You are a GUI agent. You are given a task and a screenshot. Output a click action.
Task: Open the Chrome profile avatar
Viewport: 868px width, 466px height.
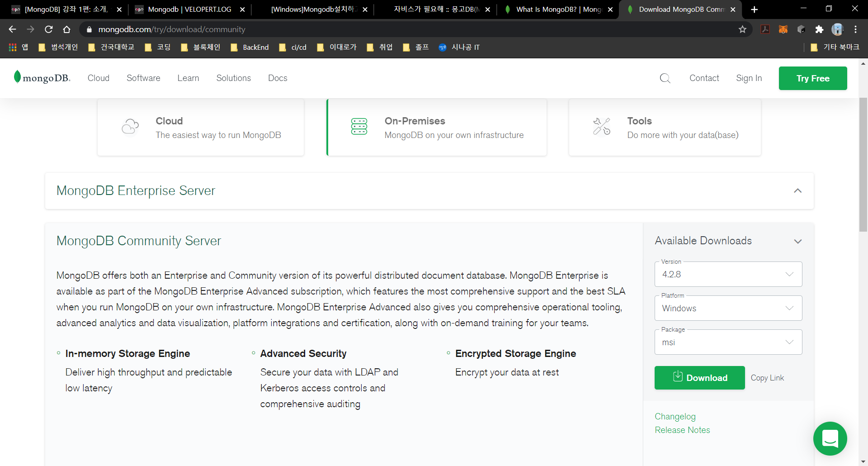coord(837,29)
